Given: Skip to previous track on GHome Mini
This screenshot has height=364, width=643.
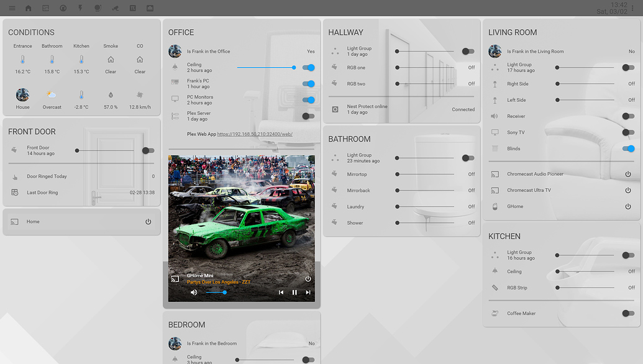Looking at the screenshot, I should [281, 293].
